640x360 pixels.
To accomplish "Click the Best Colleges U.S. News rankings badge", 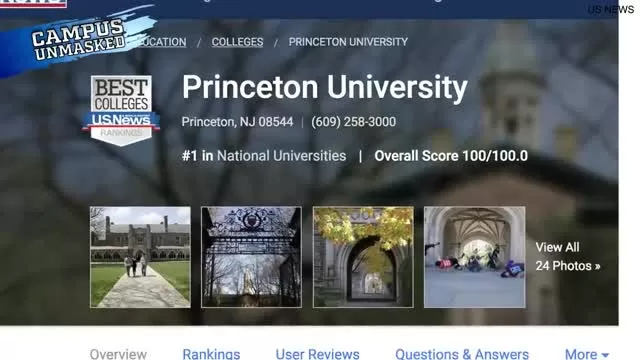I will click(121, 110).
